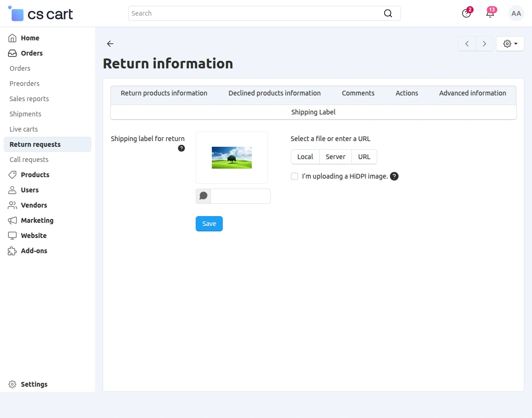Click the back arrow icon
This screenshot has height=418, width=532.
point(110,44)
